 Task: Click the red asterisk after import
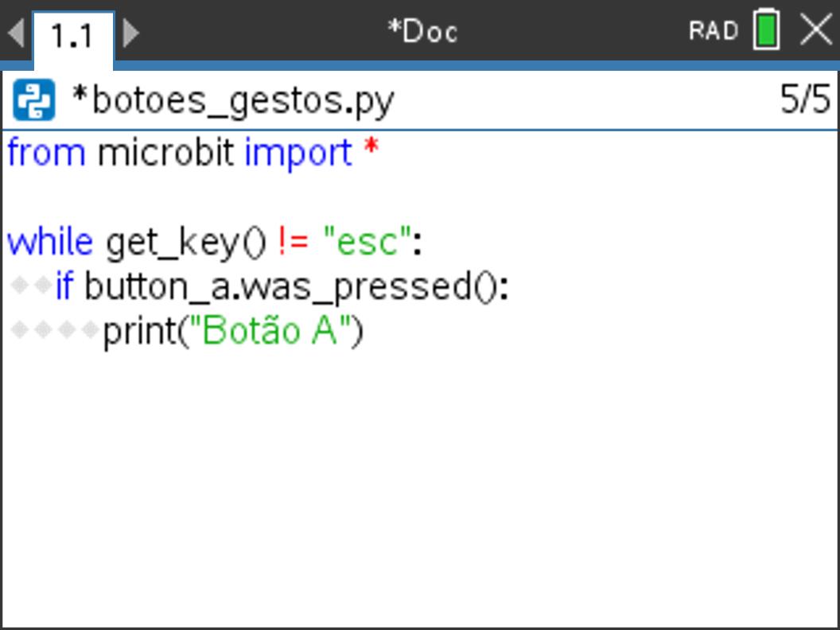coord(371,147)
